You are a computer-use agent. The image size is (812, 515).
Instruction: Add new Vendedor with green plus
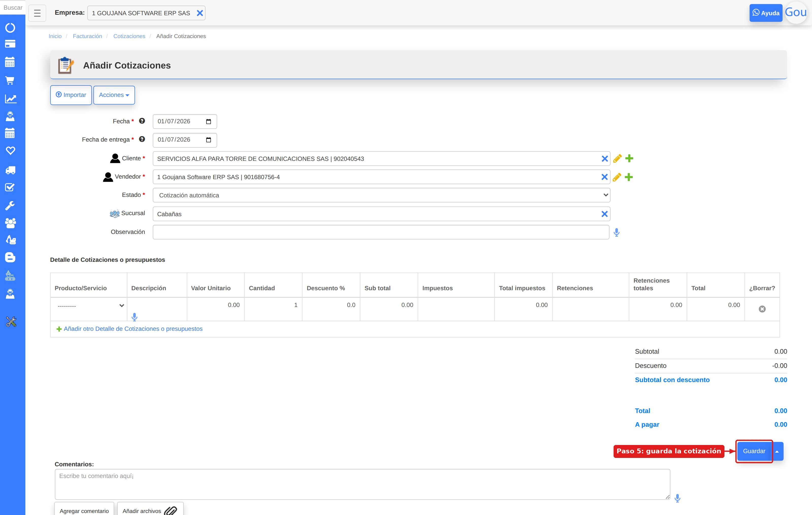pyautogui.click(x=629, y=177)
